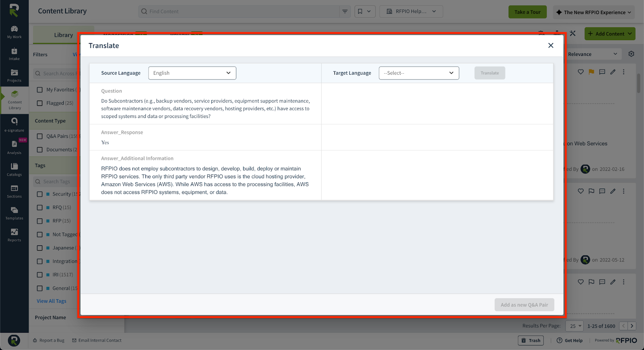Open My Work in the sidebar
Viewport: 644px width, 350px height.
coord(14,32)
